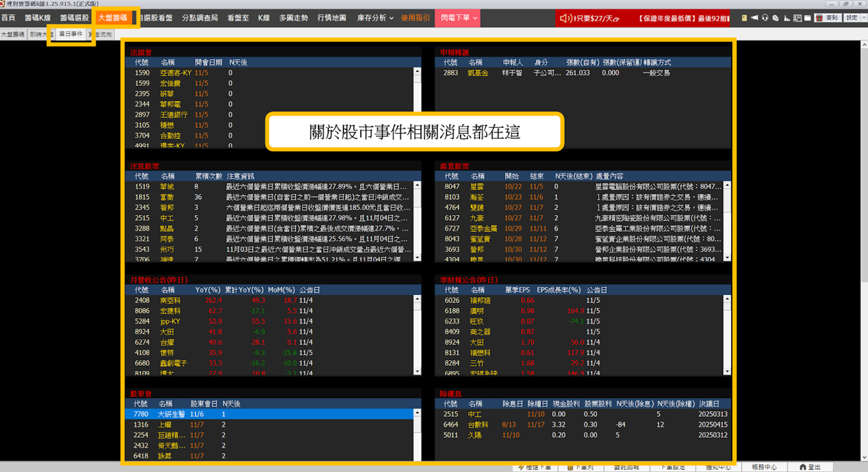Viewport: 868px width, 472px height.
Task: Select 王道銀行 row in 法說會 list
Action: click(x=269, y=115)
